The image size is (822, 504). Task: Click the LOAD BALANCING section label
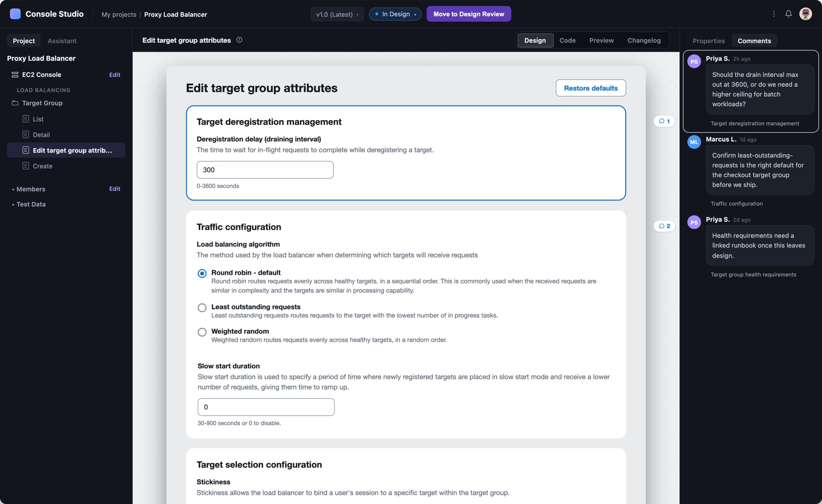click(44, 90)
